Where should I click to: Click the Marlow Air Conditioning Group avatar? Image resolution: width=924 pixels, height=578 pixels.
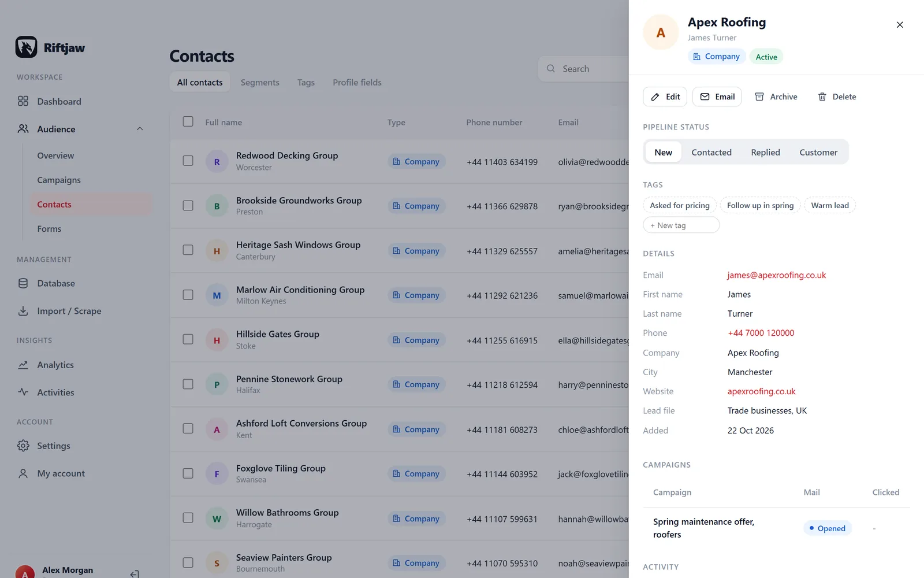[217, 295]
